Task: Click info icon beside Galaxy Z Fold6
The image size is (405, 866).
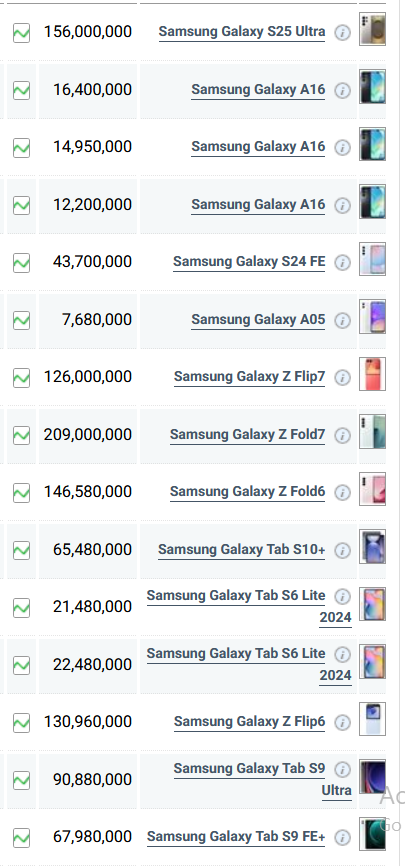Action: [x=343, y=492]
